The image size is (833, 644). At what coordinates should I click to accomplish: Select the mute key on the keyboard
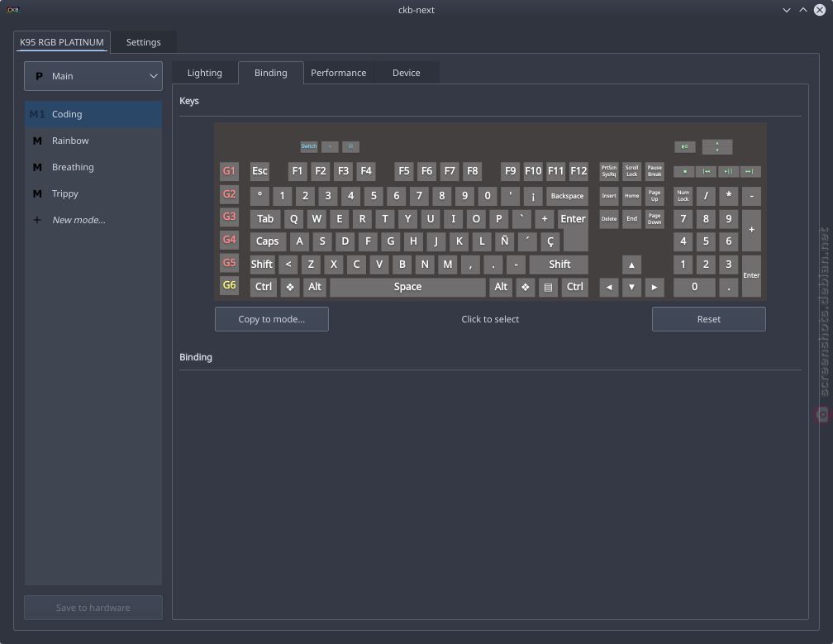[x=685, y=146]
